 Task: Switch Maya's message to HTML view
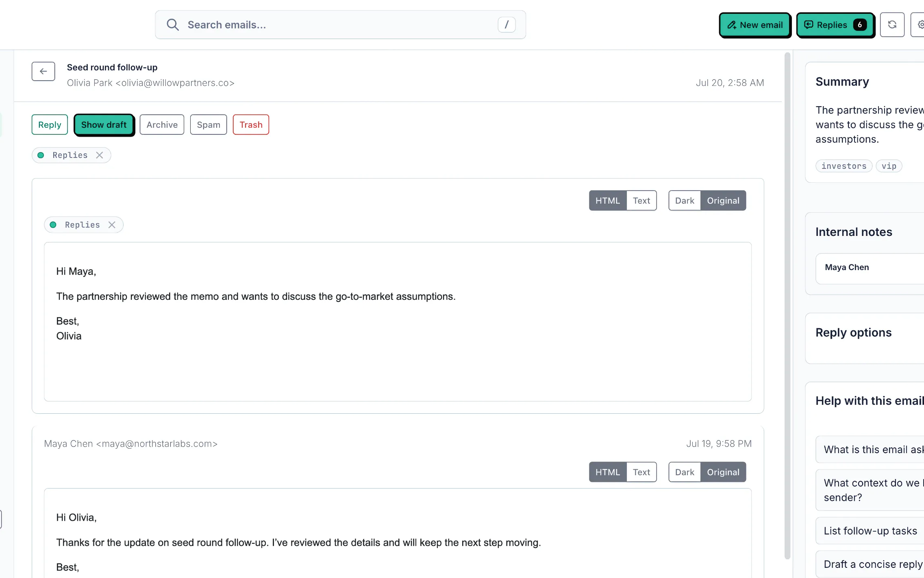pyautogui.click(x=608, y=472)
